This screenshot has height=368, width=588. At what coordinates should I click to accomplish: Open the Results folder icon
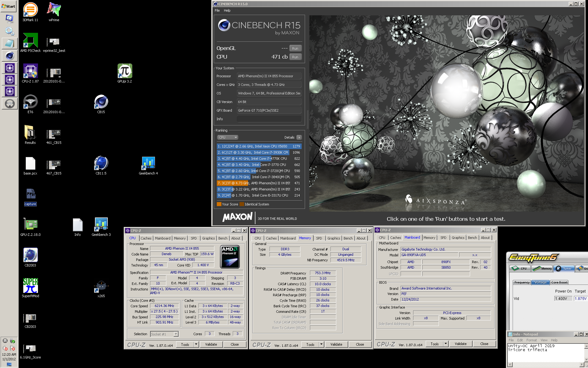(30, 134)
